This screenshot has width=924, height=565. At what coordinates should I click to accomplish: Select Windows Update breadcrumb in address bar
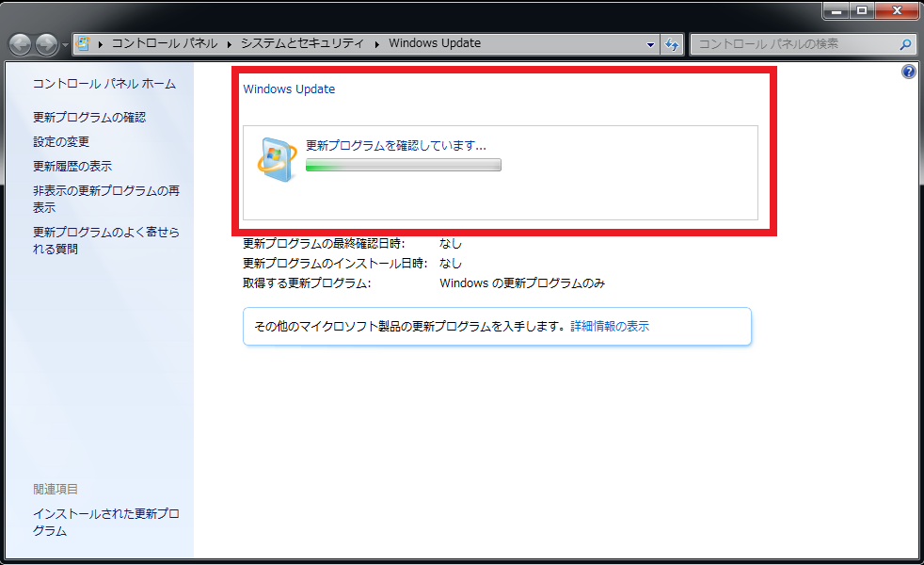click(x=435, y=43)
